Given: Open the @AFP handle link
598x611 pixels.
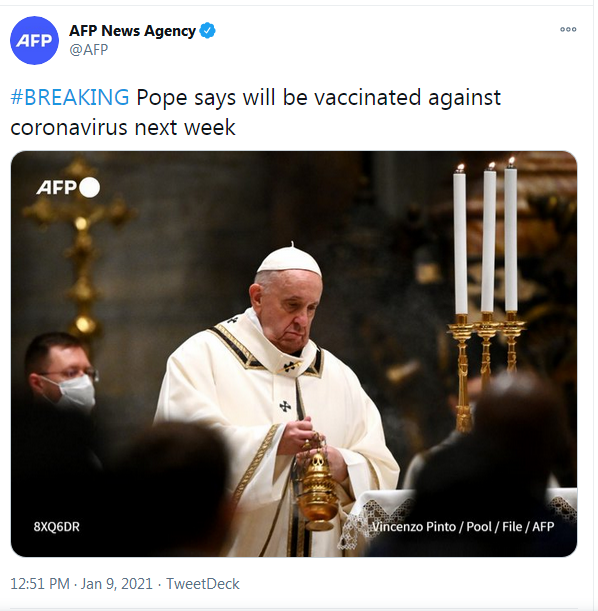Looking at the screenshot, I should point(88,50).
